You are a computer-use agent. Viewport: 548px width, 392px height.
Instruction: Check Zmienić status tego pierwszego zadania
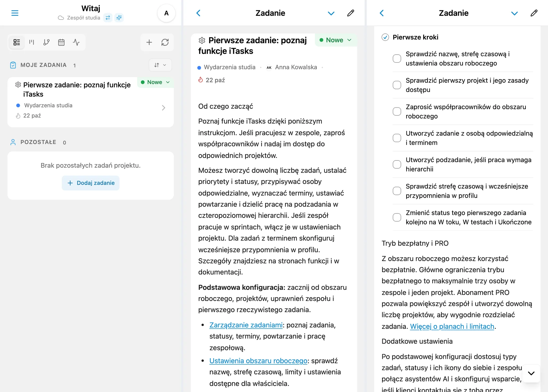pyautogui.click(x=397, y=217)
